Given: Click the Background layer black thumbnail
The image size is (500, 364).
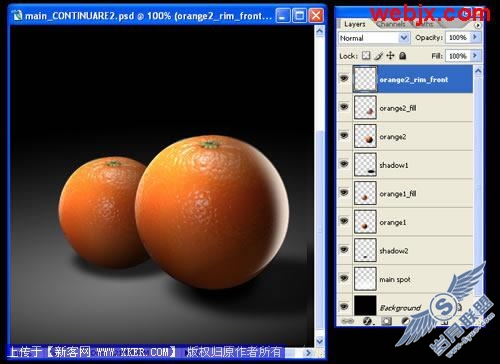Looking at the screenshot, I should [365, 305].
